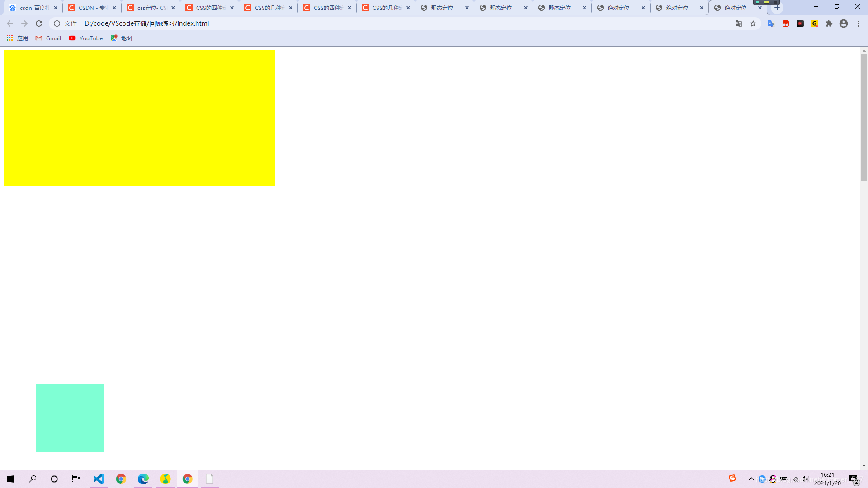Screen dimensions: 868x488
Task: Open the Extensions puzzle icon
Action: click(x=829, y=23)
